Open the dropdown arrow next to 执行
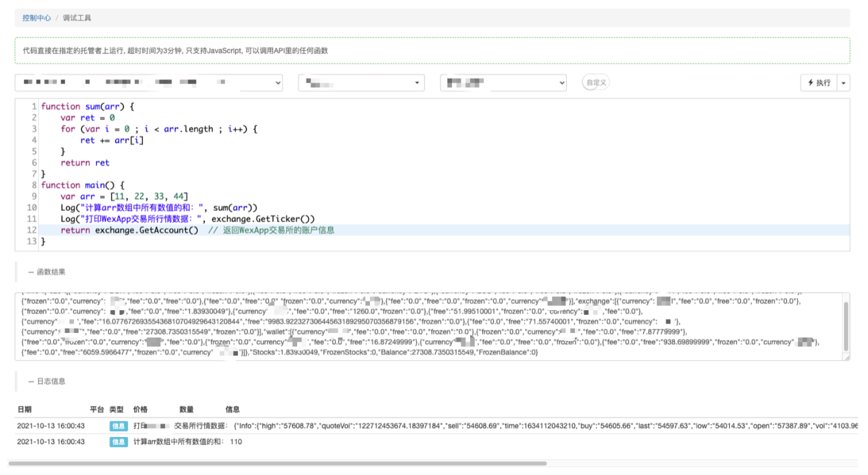868x475 pixels. pyautogui.click(x=843, y=83)
